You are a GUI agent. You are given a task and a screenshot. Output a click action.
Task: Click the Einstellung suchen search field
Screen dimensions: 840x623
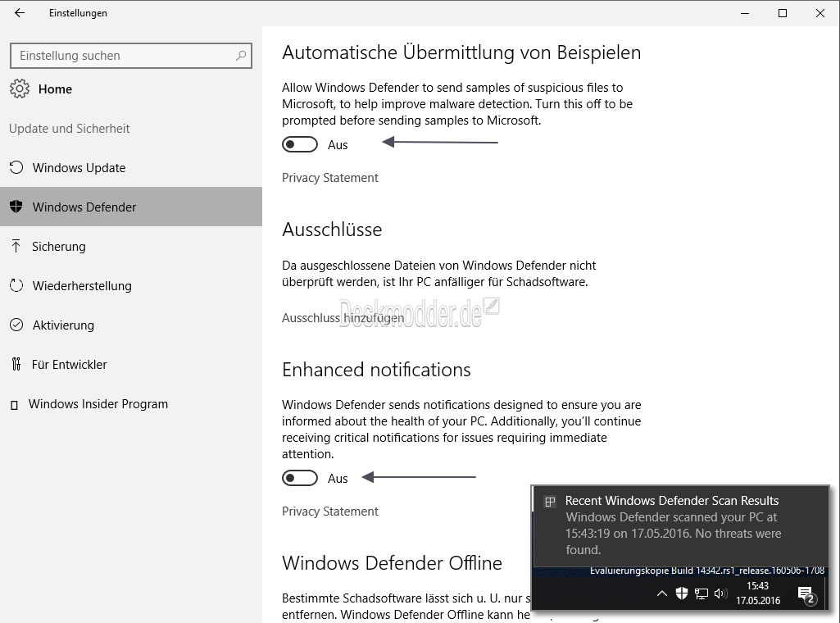(x=131, y=55)
